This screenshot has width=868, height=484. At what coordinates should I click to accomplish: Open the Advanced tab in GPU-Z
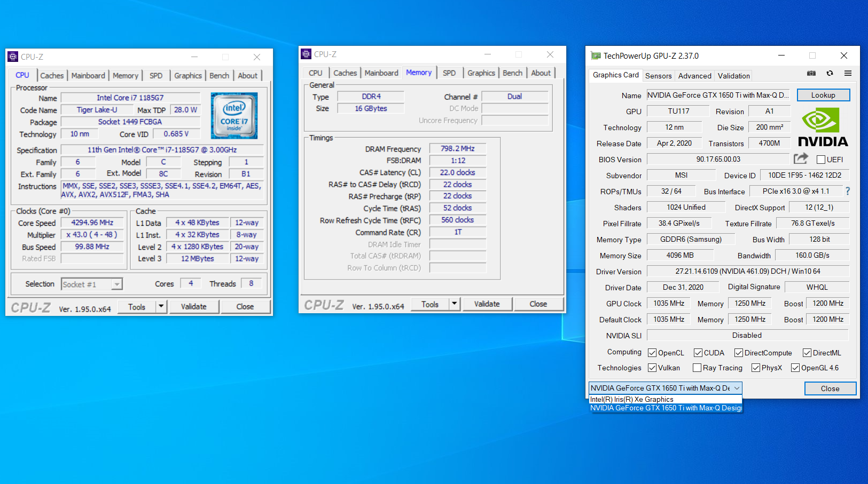click(694, 76)
